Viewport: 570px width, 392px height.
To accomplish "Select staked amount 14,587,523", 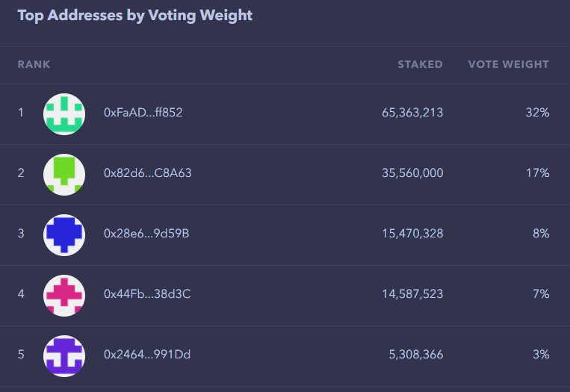I will [x=412, y=293].
